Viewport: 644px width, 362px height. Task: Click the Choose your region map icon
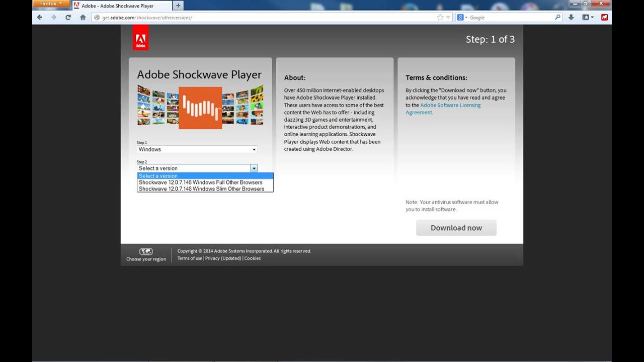146,251
